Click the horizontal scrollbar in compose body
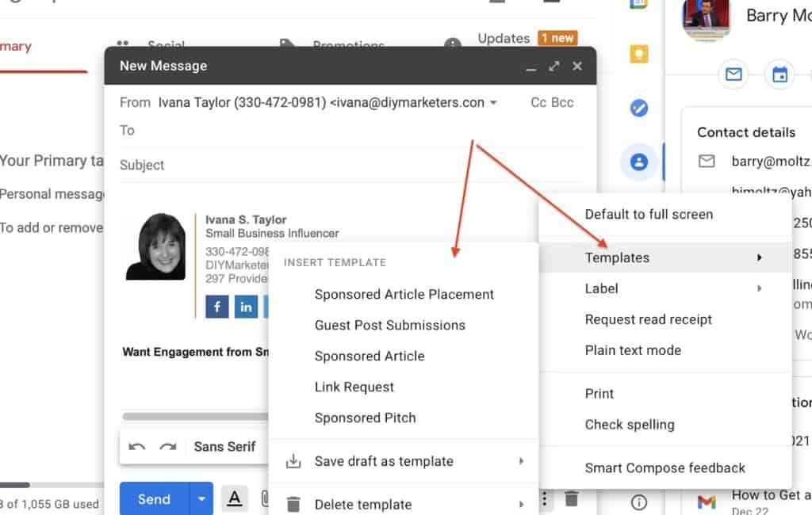The width and height of the screenshot is (812, 515). pos(195,417)
